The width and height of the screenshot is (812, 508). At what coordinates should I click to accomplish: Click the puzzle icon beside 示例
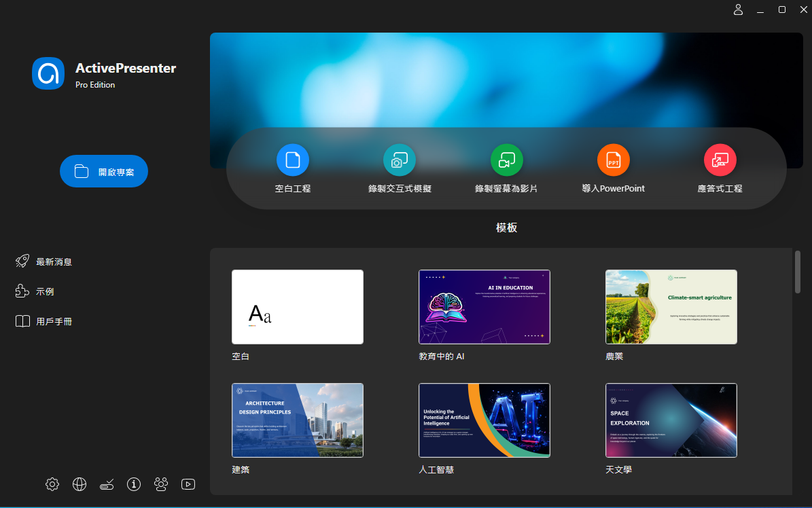22,291
